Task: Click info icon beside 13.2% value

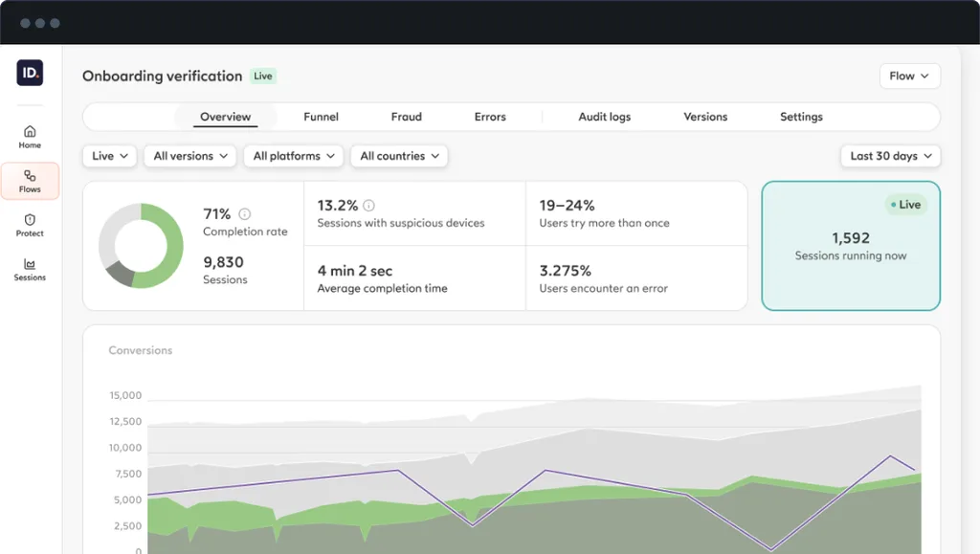Action: 368,206
